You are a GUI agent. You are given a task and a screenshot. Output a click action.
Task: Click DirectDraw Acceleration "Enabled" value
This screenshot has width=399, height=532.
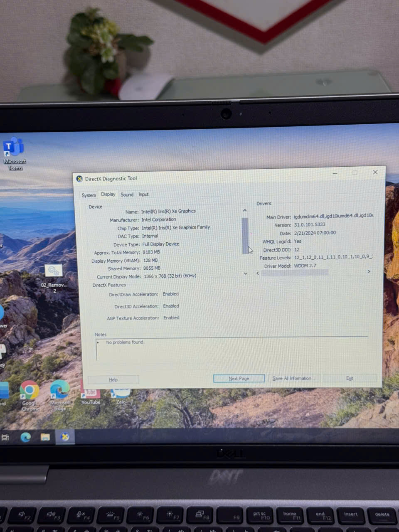point(171,294)
